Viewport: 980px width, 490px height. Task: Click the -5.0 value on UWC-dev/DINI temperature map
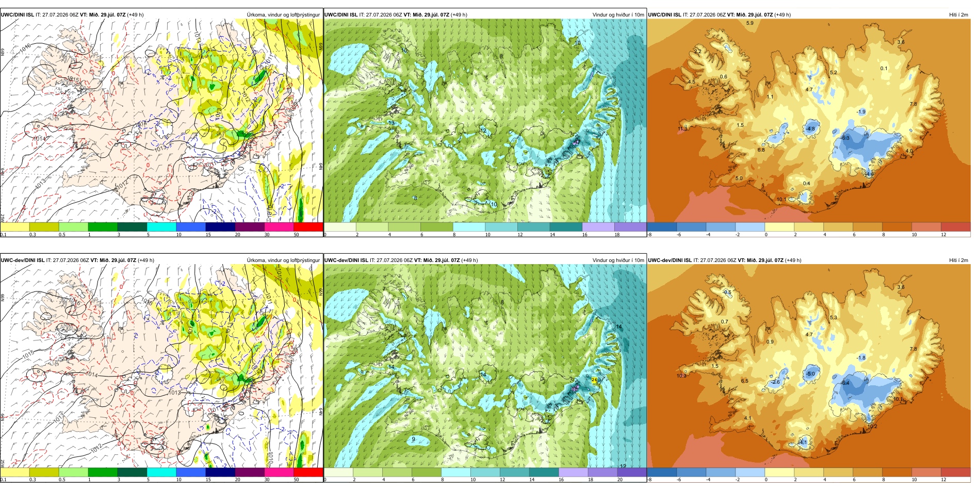tap(810, 374)
